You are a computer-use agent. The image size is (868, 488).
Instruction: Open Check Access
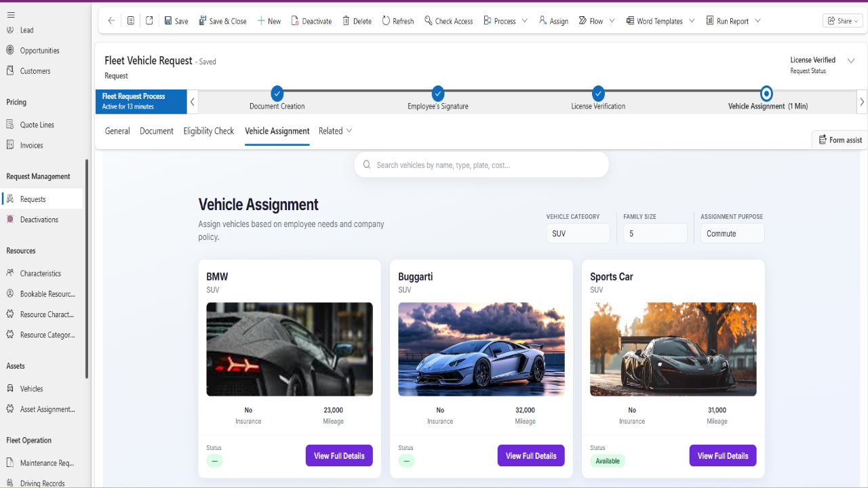click(448, 21)
